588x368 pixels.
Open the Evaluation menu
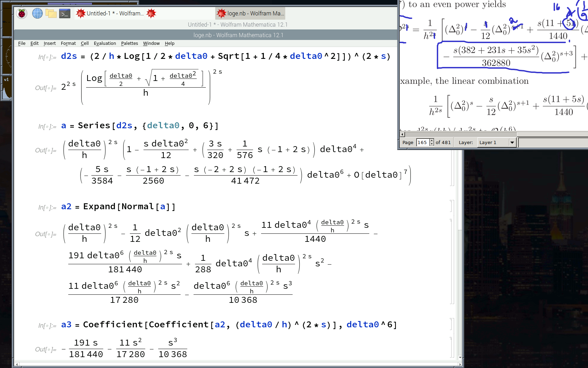pos(105,43)
